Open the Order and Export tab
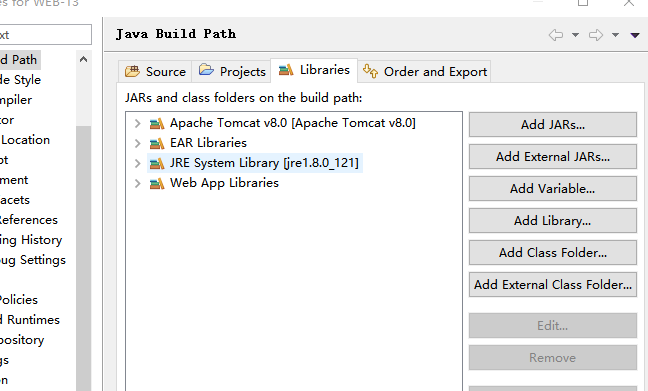The height and width of the screenshot is (391, 648). click(424, 72)
